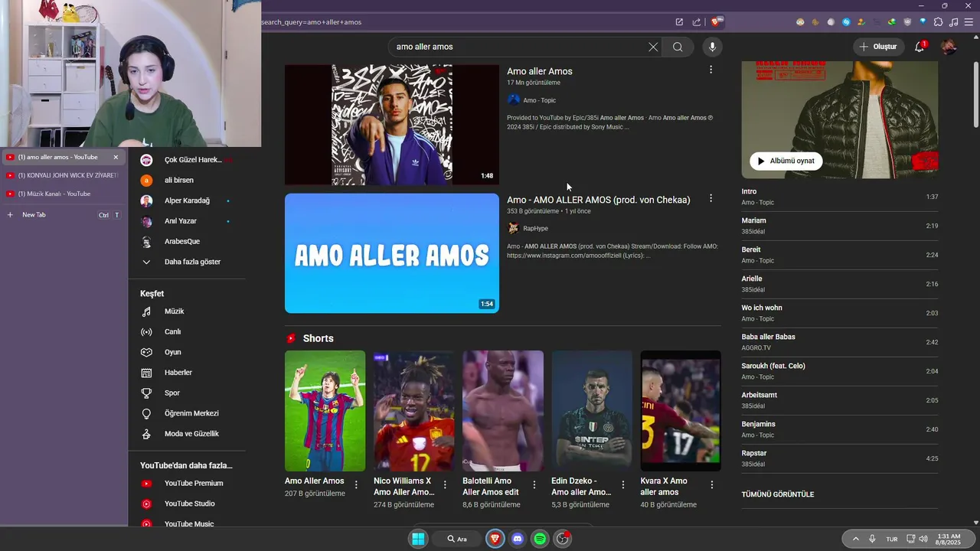980x551 pixels.
Task: Open Brave main hamburger menu
Action: coord(969,22)
